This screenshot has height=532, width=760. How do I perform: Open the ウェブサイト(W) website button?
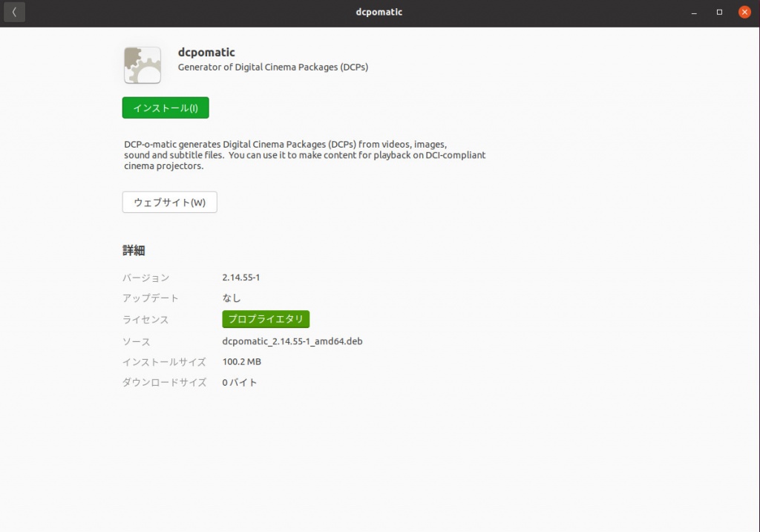[x=170, y=202]
